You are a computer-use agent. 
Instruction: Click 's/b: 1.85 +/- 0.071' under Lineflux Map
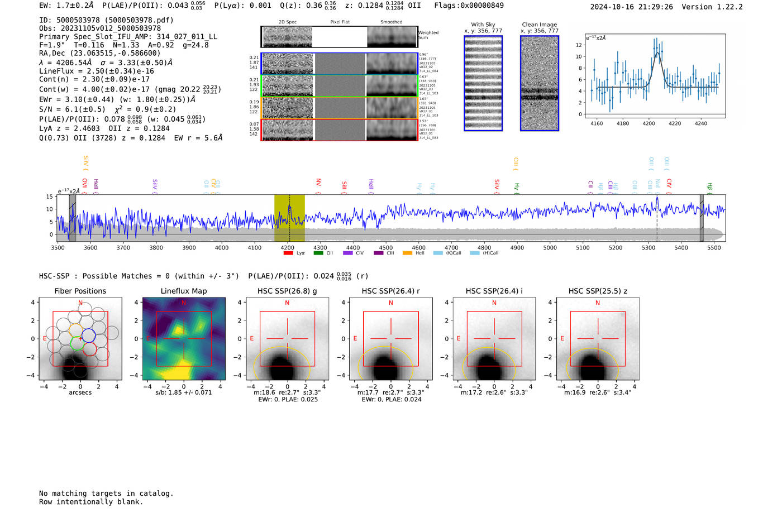[x=184, y=392]
